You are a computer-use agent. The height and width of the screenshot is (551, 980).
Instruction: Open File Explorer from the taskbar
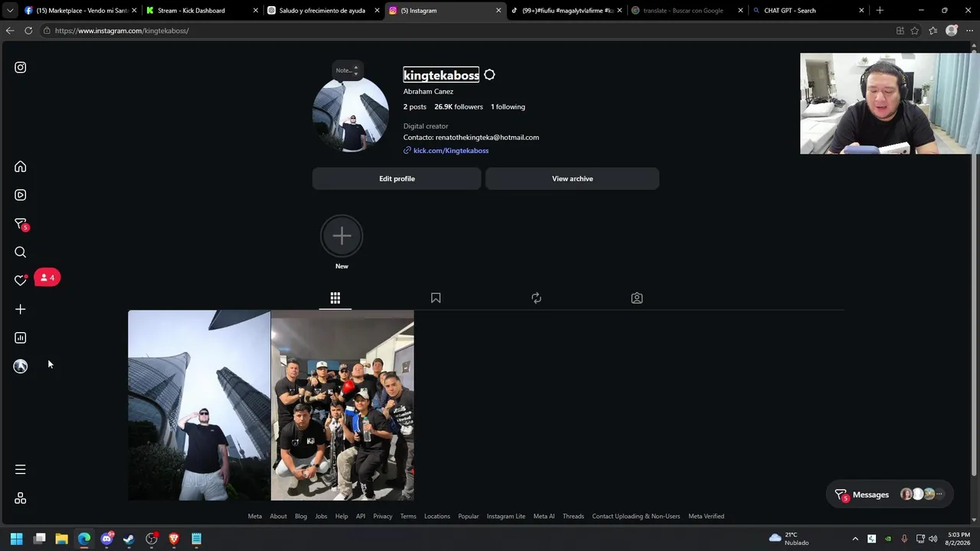click(x=62, y=539)
